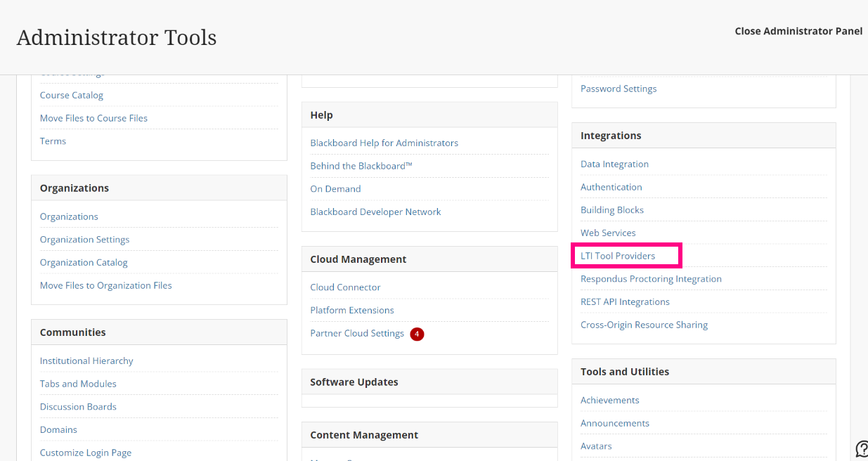The width and height of the screenshot is (868, 461).
Task: Click the red badge beside Partner Cloud Settings
Action: click(x=417, y=334)
